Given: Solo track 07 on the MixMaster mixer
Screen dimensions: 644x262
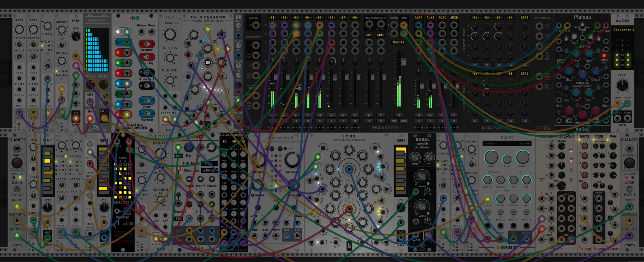Looking at the screenshot, I should tap(343, 121).
